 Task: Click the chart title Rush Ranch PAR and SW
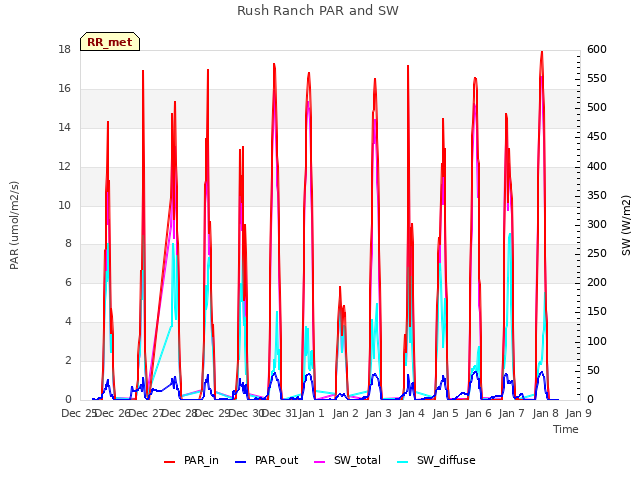[x=318, y=11]
